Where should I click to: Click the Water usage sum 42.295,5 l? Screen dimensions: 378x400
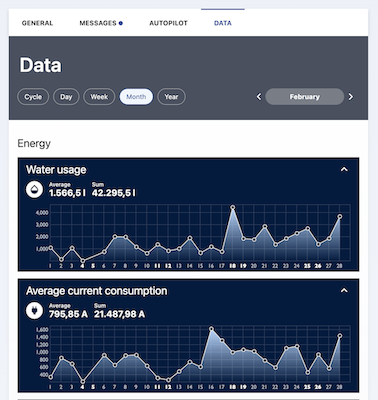pos(114,193)
